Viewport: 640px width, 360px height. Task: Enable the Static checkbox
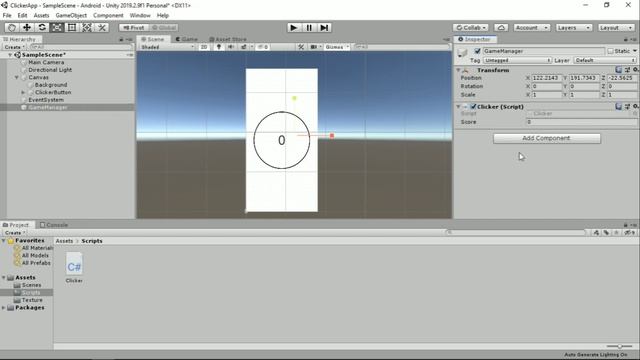[610, 51]
